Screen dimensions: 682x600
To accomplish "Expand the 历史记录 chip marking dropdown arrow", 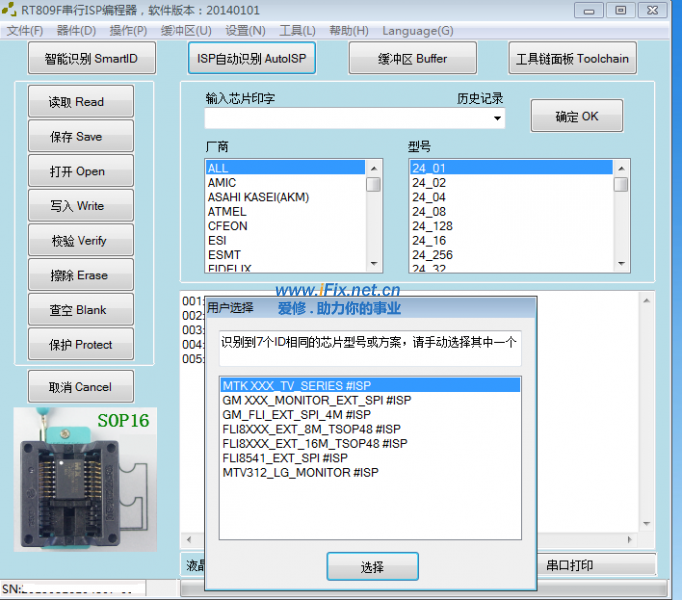I will [497, 118].
